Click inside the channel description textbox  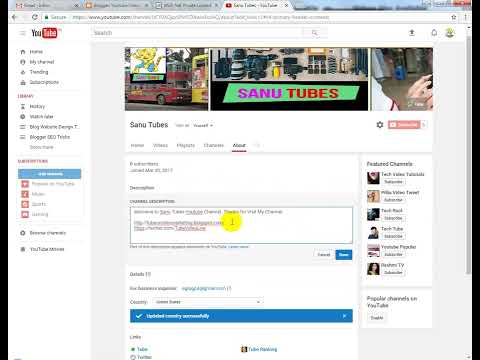pos(241,225)
